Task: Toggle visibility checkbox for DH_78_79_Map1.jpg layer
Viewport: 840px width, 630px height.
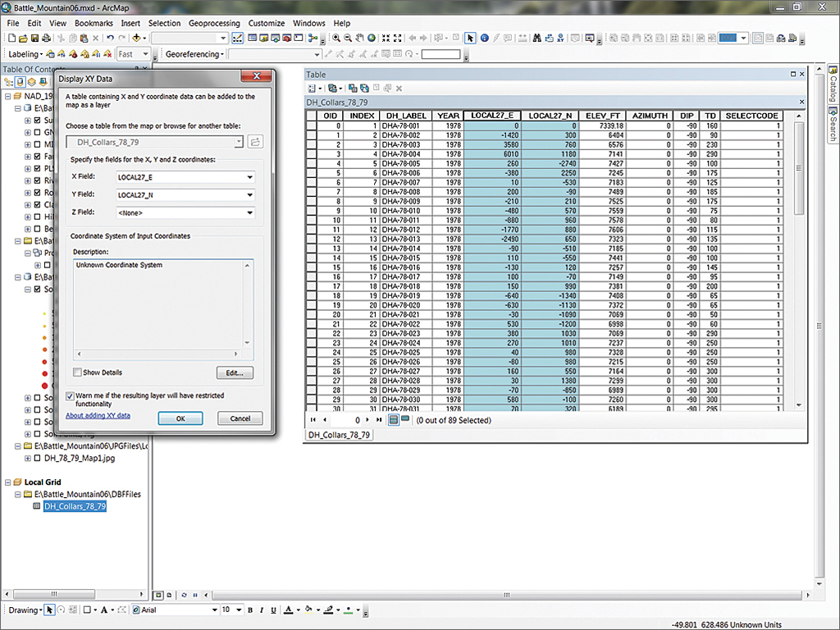Action: point(38,459)
